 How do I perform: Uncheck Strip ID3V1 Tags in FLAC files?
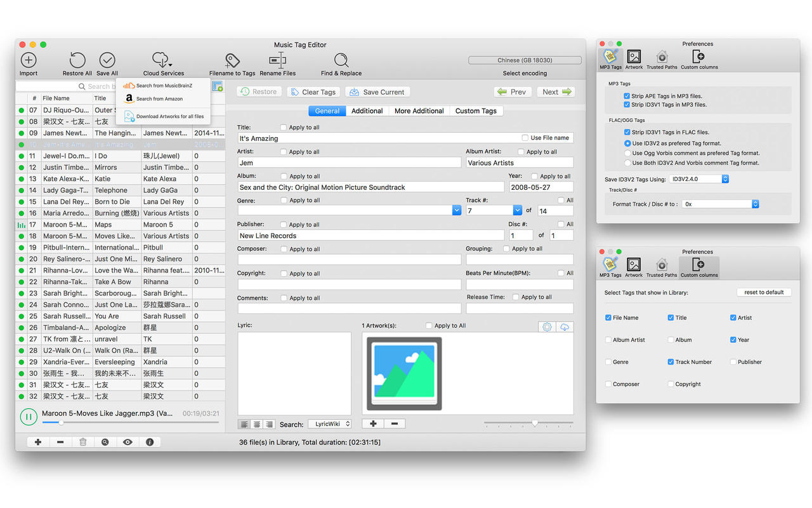627,132
